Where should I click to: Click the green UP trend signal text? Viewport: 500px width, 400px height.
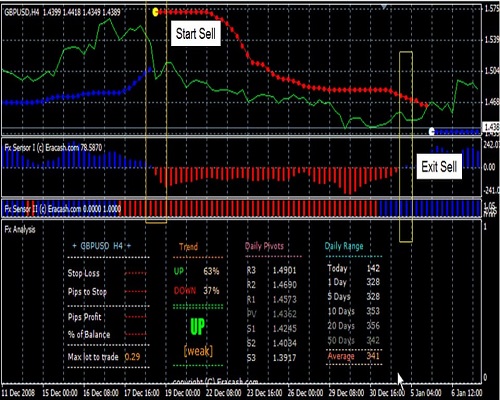[x=197, y=326]
